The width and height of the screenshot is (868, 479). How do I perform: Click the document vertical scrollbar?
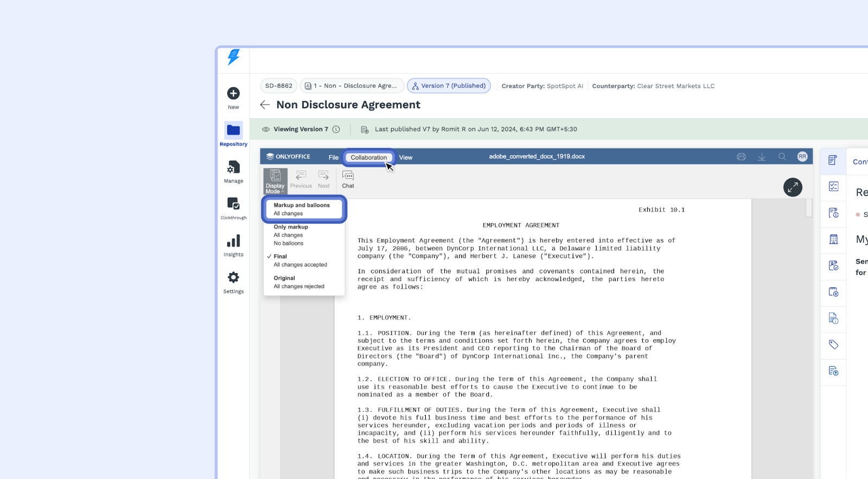pos(808,208)
